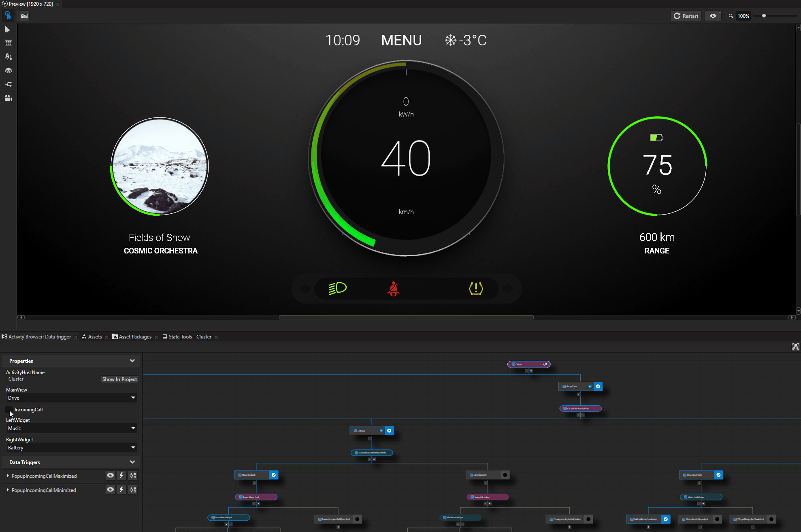
Task: Click the Show In Project button
Action: [119, 379]
